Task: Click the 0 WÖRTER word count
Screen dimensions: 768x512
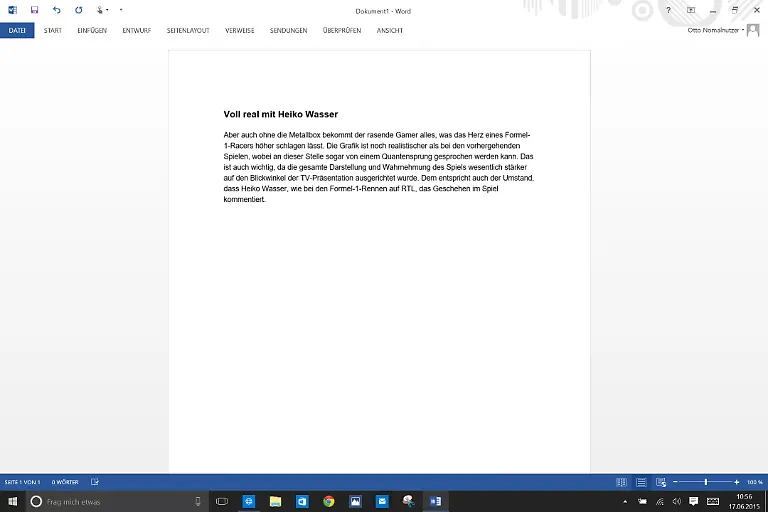Action: point(65,482)
